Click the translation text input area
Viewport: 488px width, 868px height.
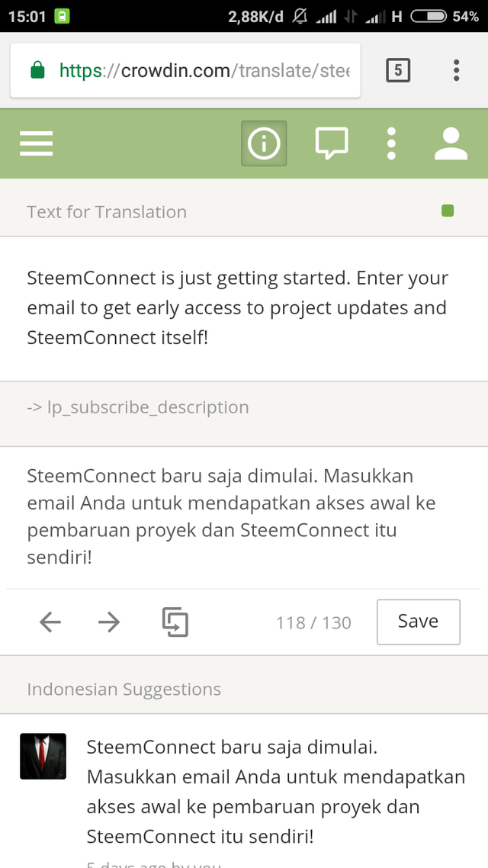[x=242, y=516]
